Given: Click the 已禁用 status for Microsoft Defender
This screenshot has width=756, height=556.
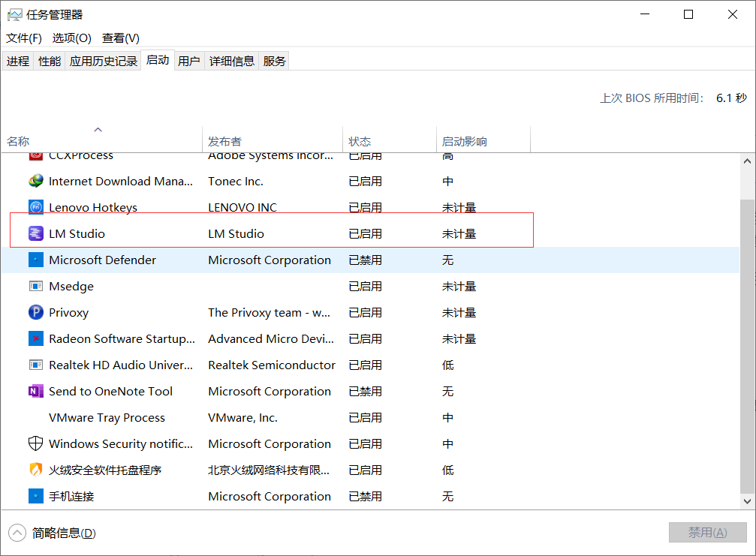Looking at the screenshot, I should point(366,260).
